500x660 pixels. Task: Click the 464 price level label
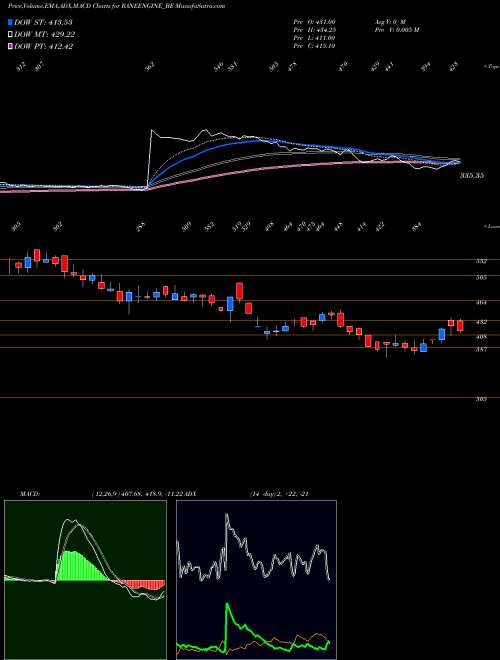pos(481,302)
